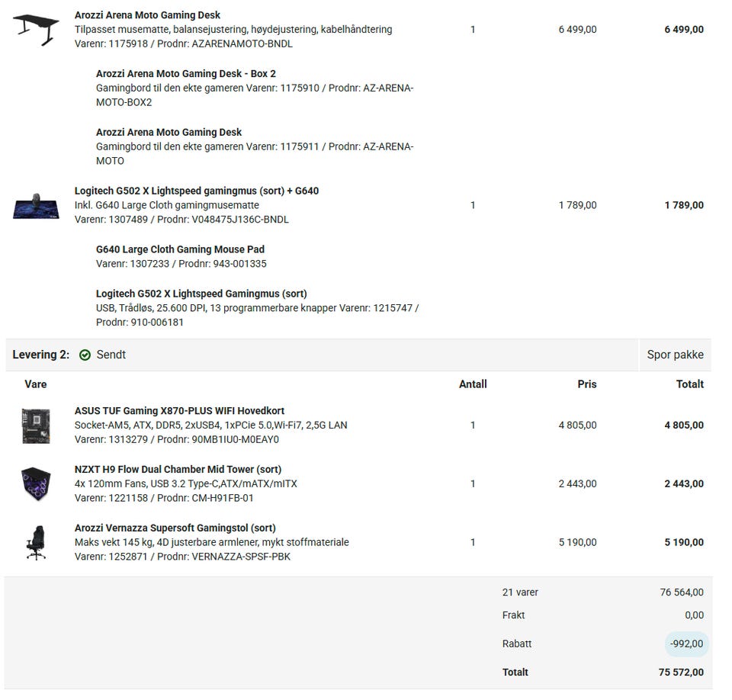Image resolution: width=732 pixels, height=700 pixels.
Task: Click the Spor pakke tracking button
Action: 675,355
